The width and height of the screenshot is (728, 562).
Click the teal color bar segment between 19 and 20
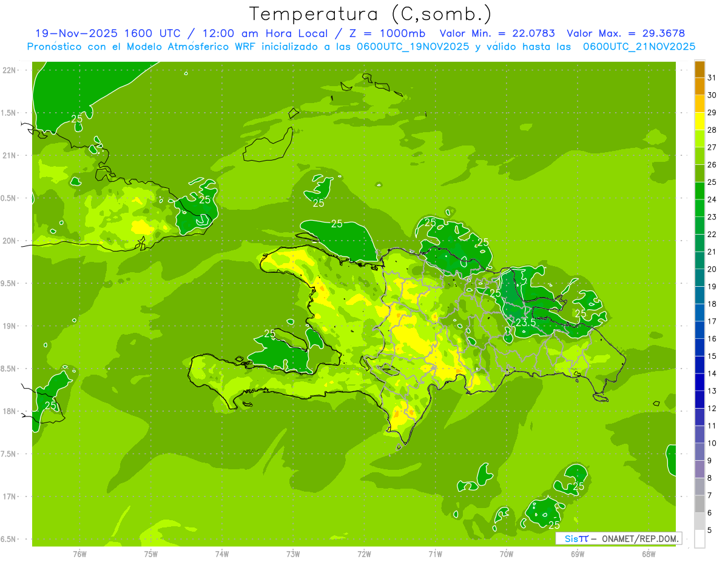point(699,278)
